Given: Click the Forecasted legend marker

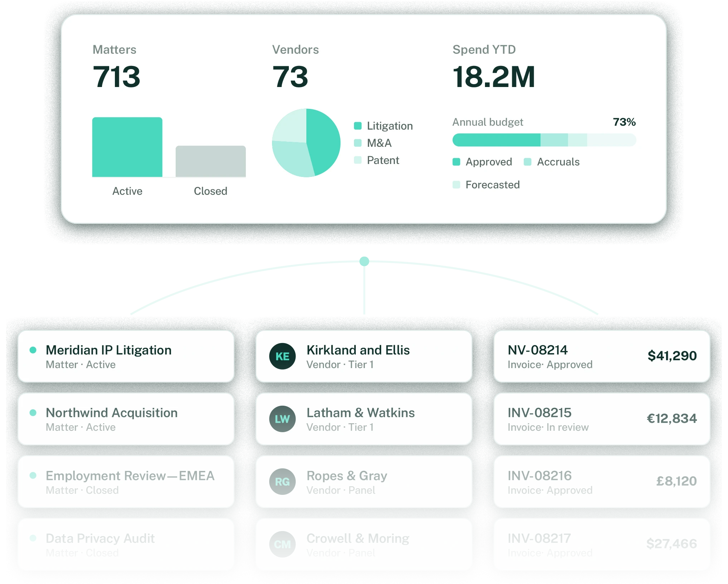Looking at the screenshot, I should tap(456, 185).
